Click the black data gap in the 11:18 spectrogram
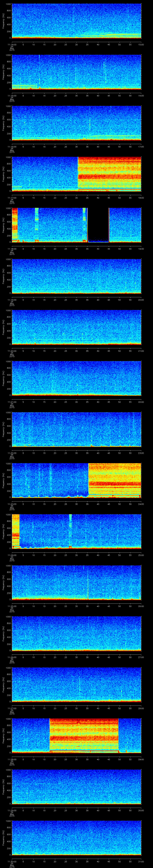 (98, 224)
